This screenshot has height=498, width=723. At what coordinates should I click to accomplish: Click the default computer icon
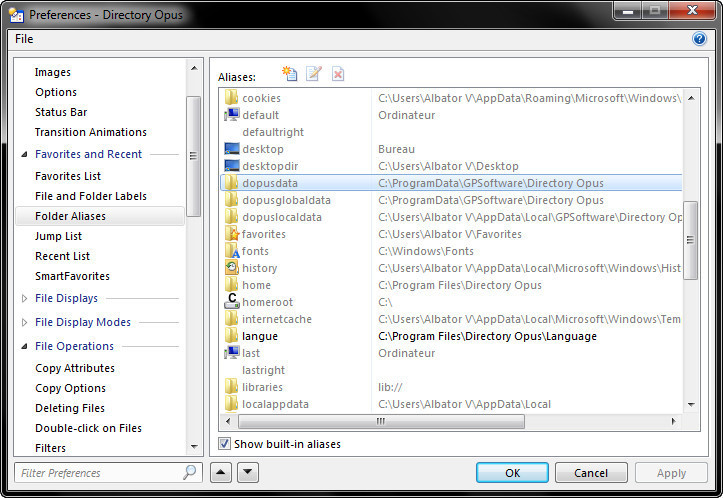click(231, 115)
